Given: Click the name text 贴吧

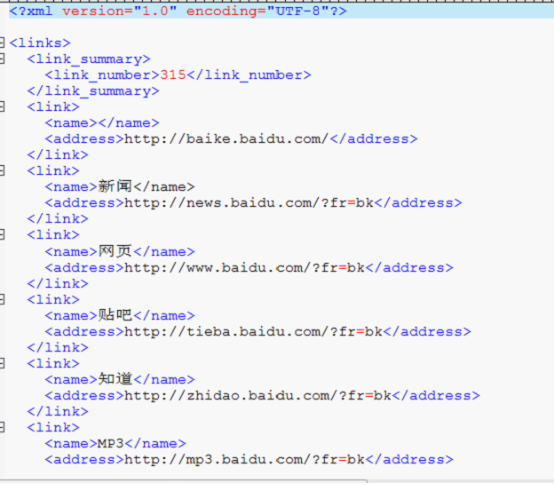Looking at the screenshot, I should tap(115, 315).
